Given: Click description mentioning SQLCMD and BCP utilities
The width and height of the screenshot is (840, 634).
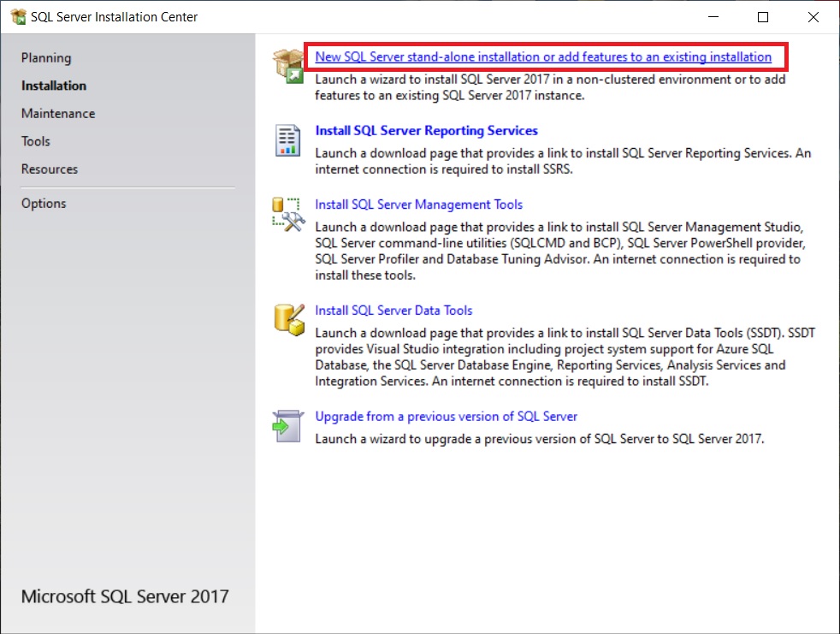Looking at the screenshot, I should 560,252.
